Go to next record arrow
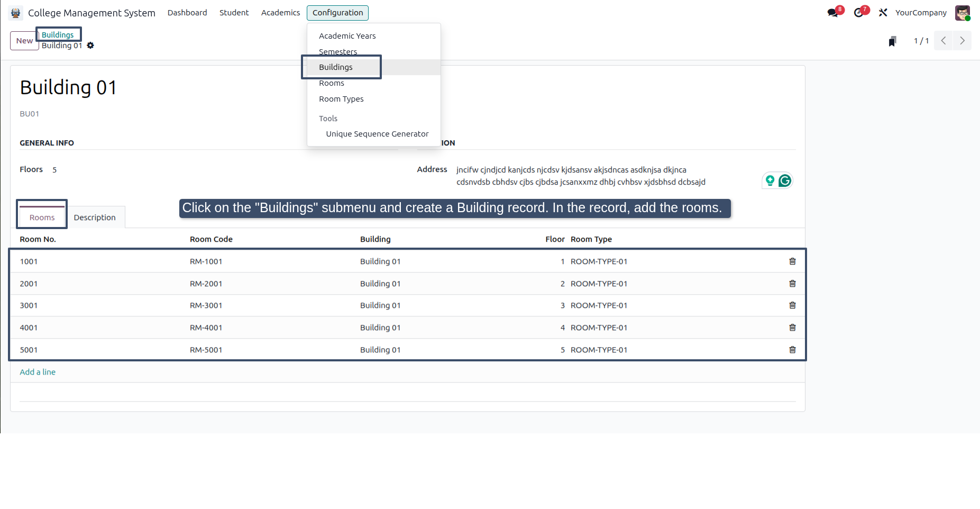 click(962, 41)
